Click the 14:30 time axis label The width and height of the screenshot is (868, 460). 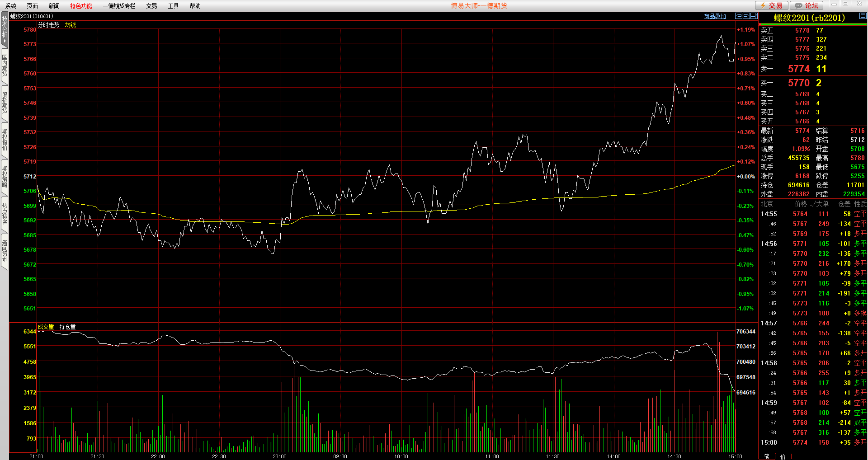[674, 456]
